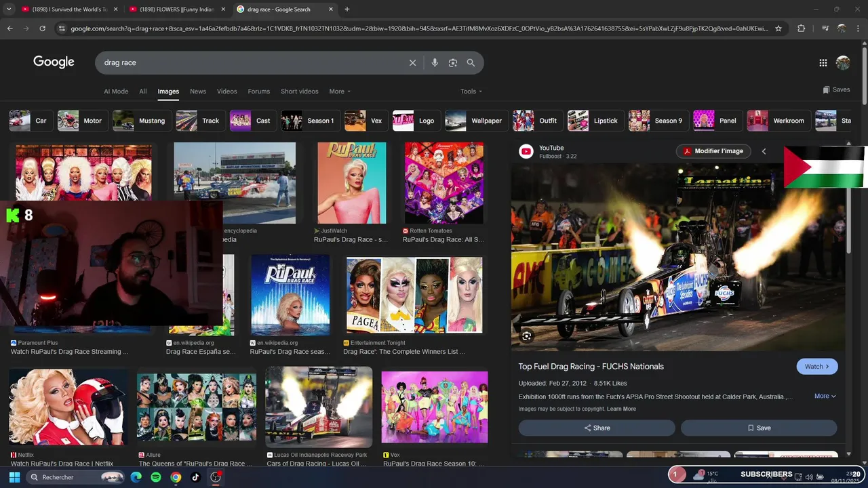This screenshot has height=488, width=868.
Task: Switch to News results tab
Action: pos(198,91)
